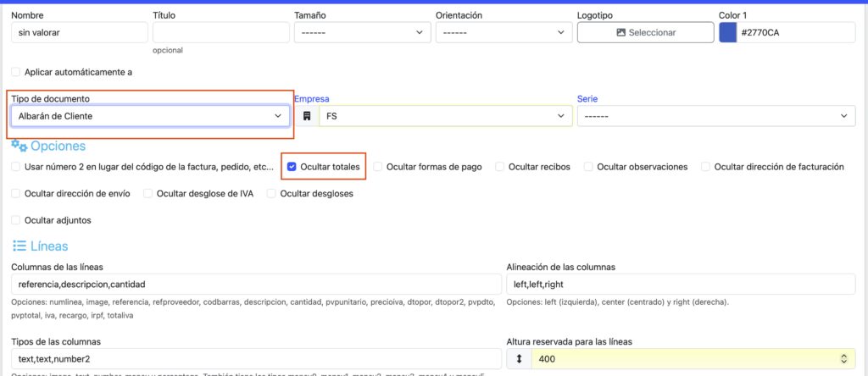Click the up-down arrow icon for line height

(518, 360)
